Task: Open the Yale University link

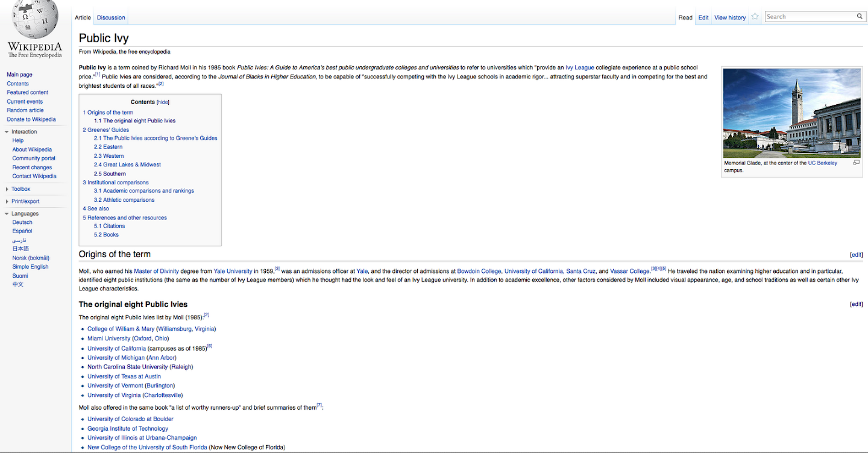Action: tap(231, 271)
